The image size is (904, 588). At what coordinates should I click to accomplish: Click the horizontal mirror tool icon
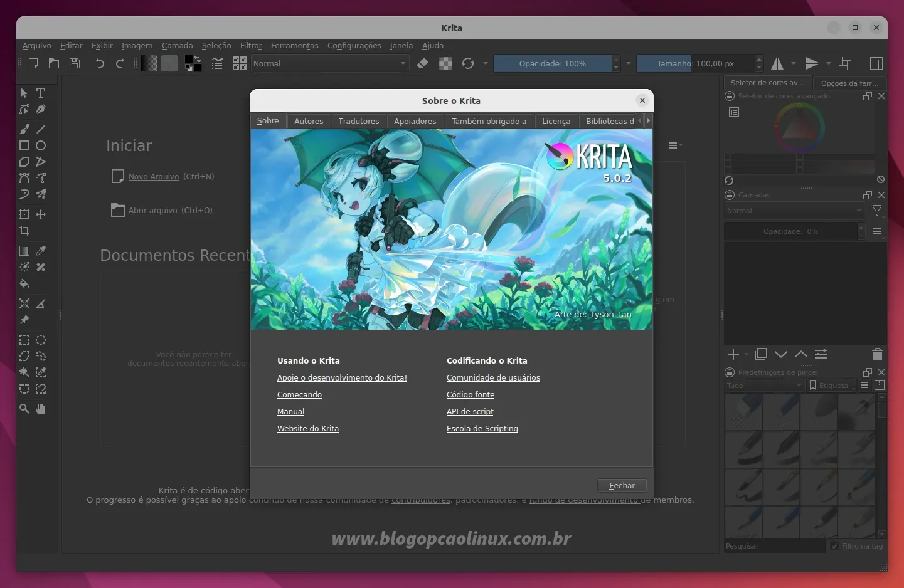(777, 63)
